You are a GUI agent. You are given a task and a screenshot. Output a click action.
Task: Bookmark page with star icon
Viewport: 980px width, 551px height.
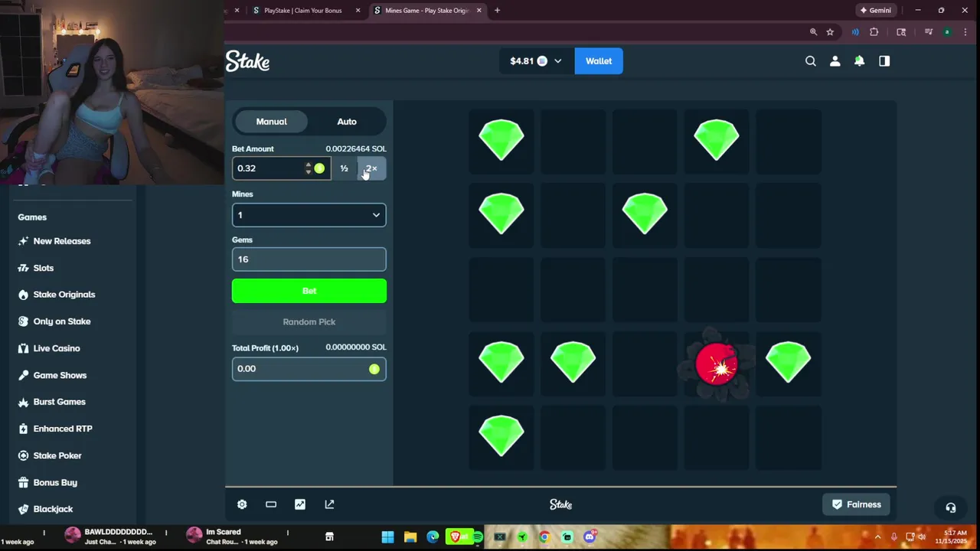830,32
